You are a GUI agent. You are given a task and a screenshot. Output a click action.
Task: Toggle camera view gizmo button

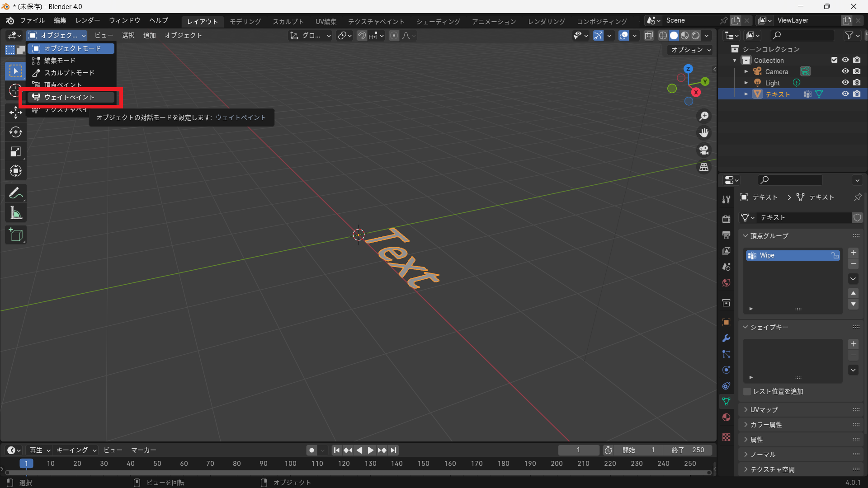704,150
